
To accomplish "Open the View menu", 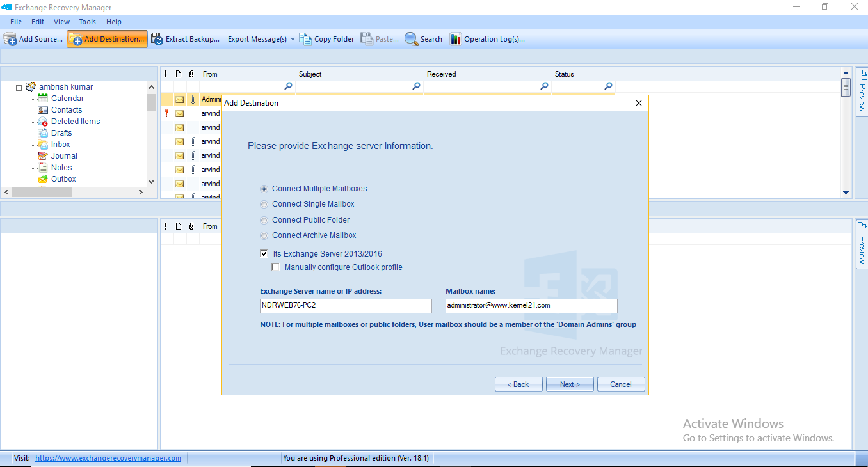I will pos(62,22).
